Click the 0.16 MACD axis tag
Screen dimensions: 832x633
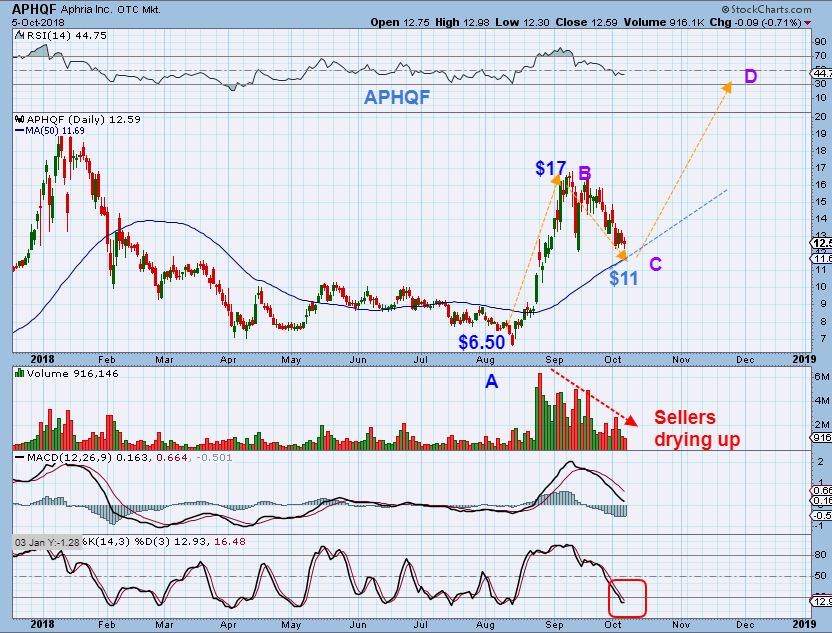click(821, 501)
